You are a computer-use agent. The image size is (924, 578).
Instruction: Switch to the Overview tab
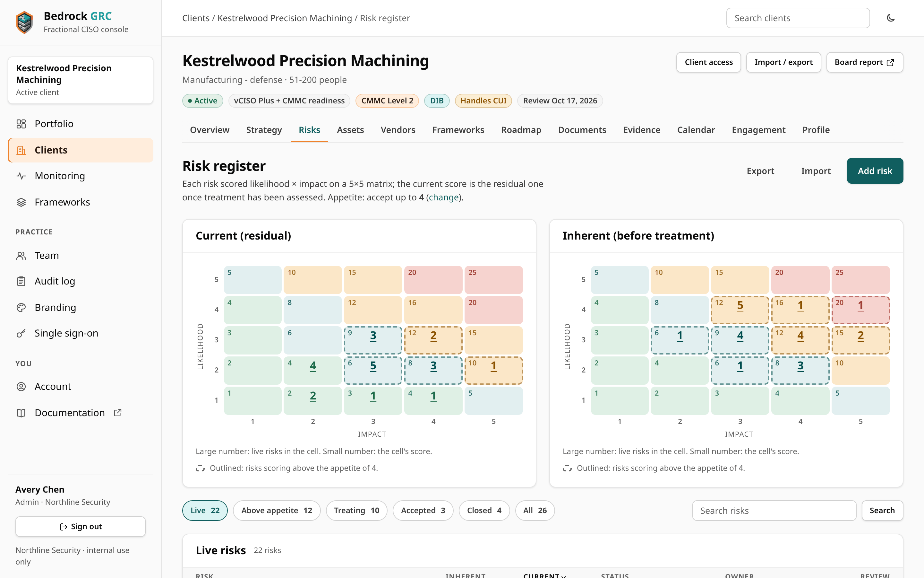pyautogui.click(x=210, y=130)
